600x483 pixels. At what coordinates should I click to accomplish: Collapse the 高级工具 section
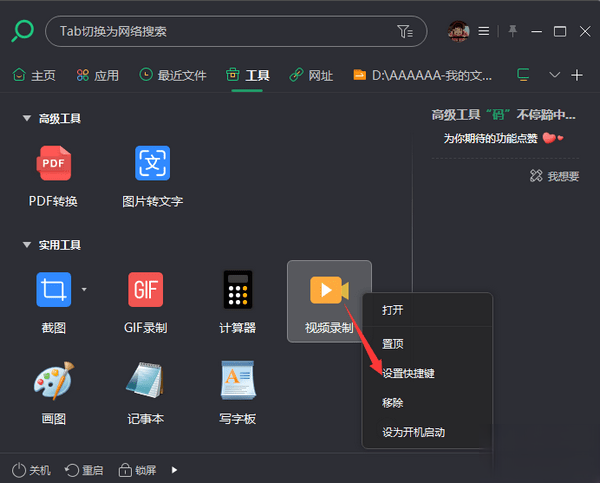27,118
